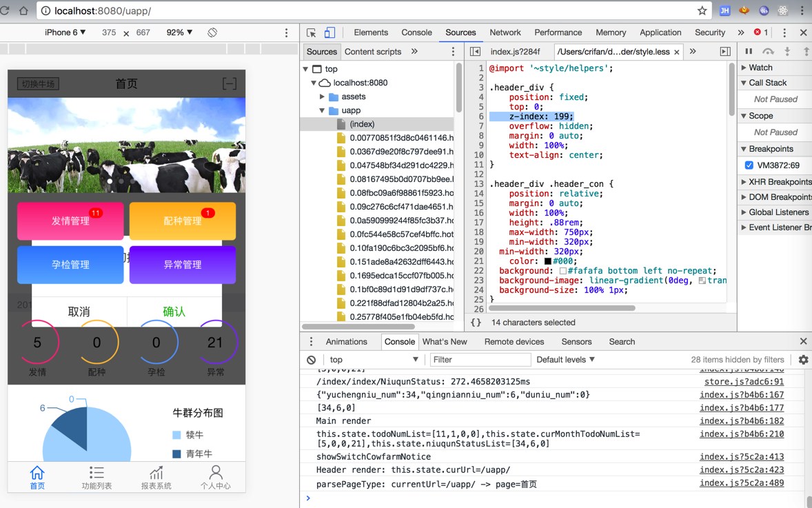The image size is (812, 508).
Task: Customize and control DevTools menu
Action: click(784, 32)
